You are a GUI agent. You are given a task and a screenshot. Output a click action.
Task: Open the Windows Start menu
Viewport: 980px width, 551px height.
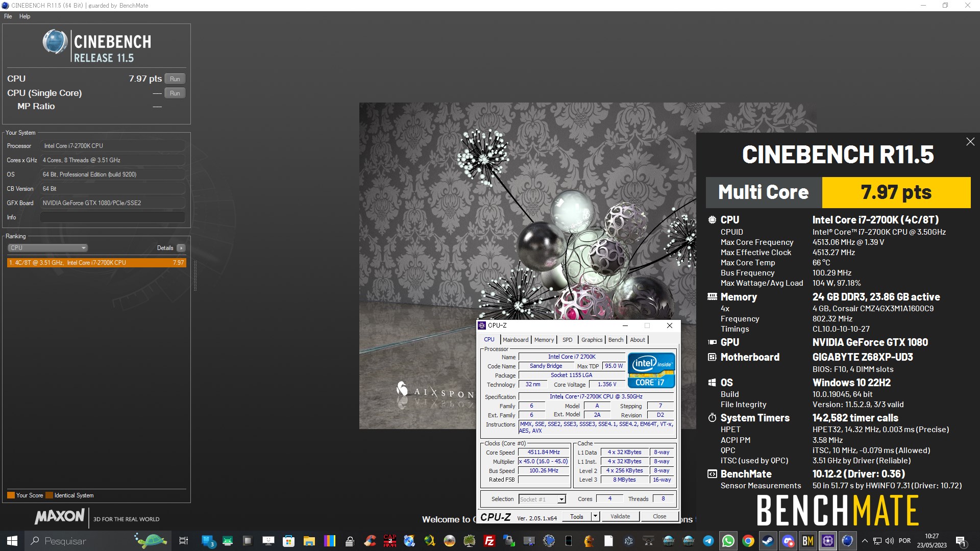[x=12, y=541]
